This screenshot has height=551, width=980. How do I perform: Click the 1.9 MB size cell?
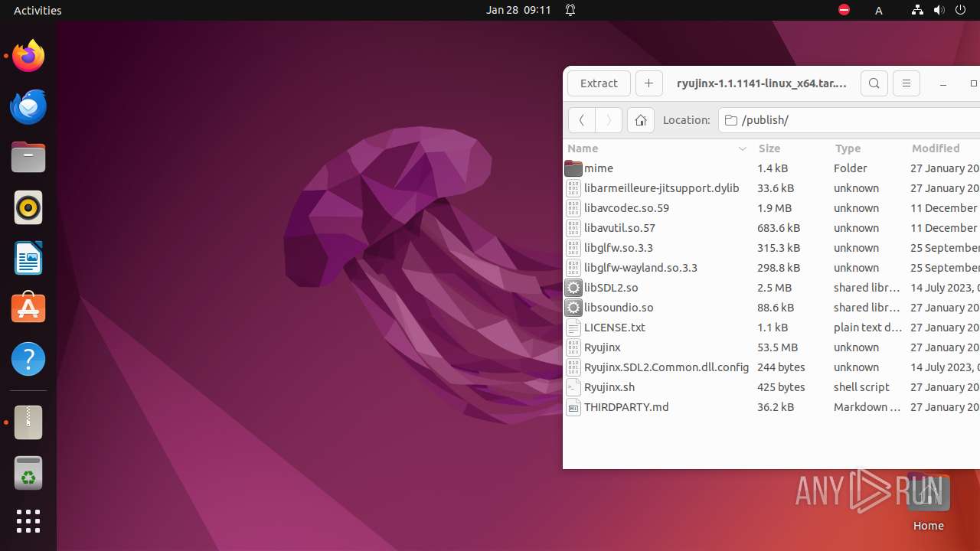(x=774, y=208)
